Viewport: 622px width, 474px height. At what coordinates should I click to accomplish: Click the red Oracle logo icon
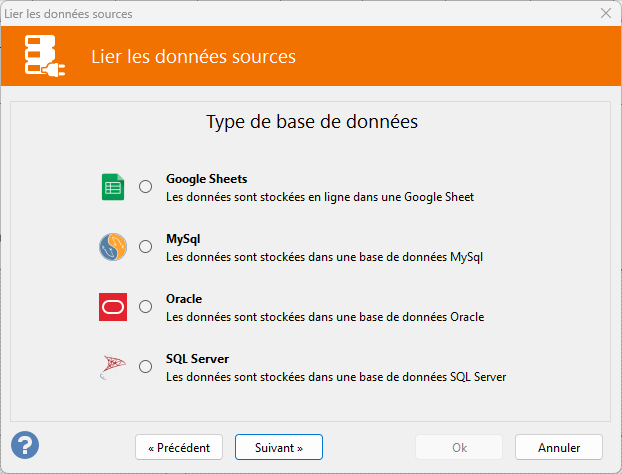click(113, 307)
